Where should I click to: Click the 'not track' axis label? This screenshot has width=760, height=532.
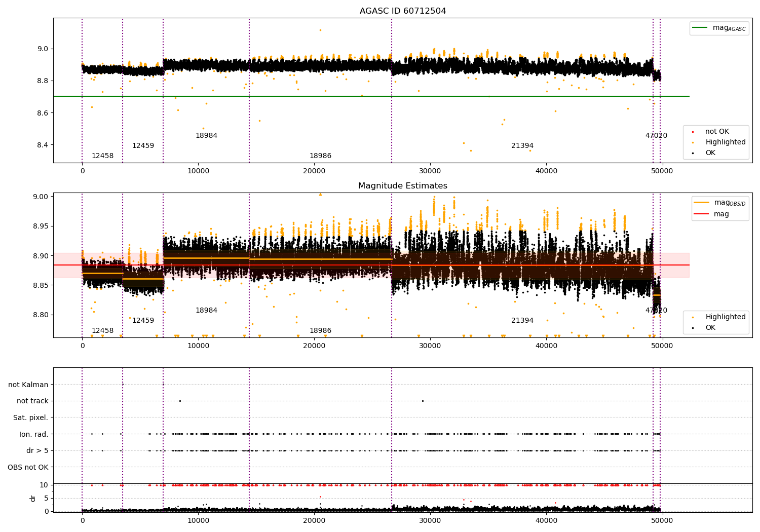point(32,401)
